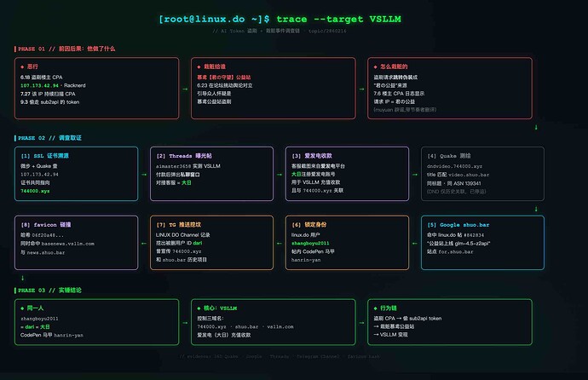Click the linux.do post "#842834" line
The height and width of the screenshot is (380, 588).
[455, 235]
